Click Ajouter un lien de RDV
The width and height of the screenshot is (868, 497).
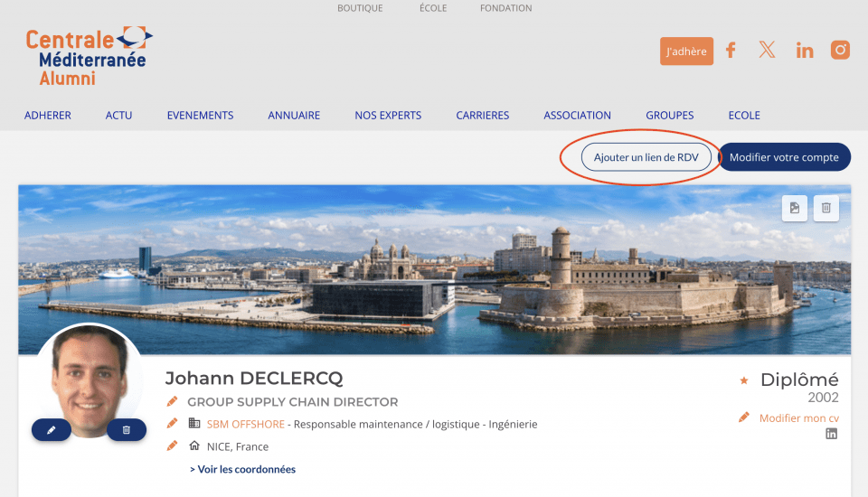click(646, 157)
